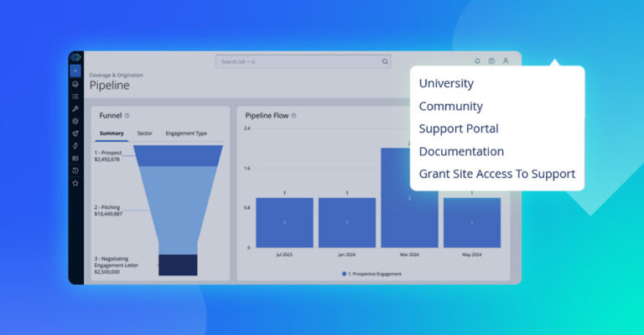Open Documentation from the help menu
The width and height of the screenshot is (644, 335).
(x=461, y=151)
